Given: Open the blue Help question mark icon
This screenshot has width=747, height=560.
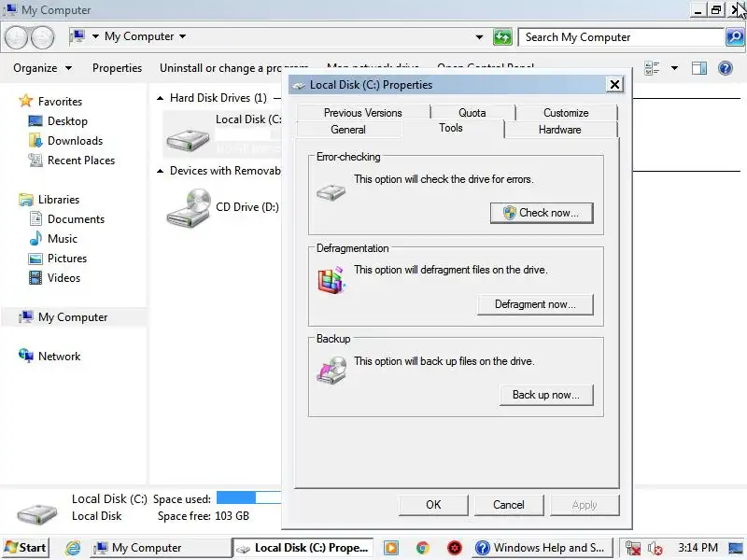Looking at the screenshot, I should tap(726, 68).
